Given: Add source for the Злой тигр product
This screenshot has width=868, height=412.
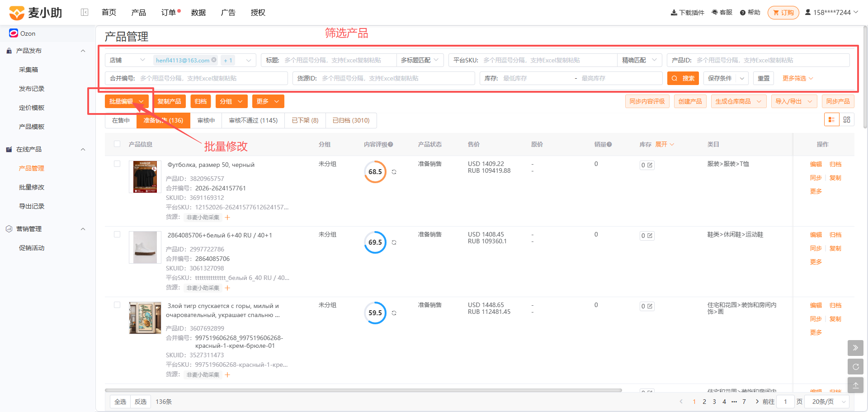Looking at the screenshot, I should coord(227,375).
